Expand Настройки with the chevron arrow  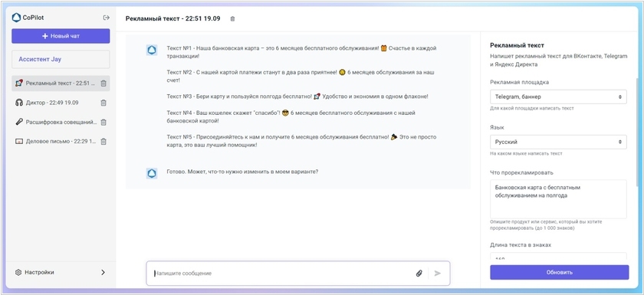pos(103,273)
